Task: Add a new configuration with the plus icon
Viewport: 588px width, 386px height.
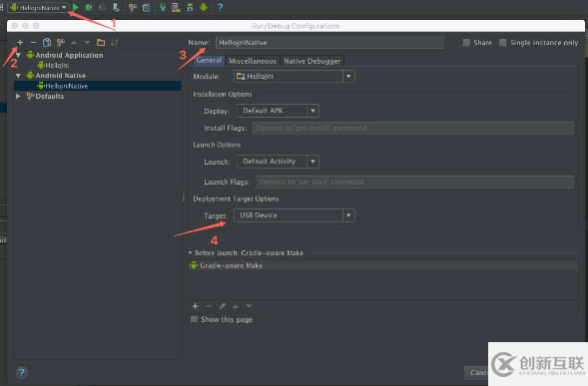Action: [20, 42]
